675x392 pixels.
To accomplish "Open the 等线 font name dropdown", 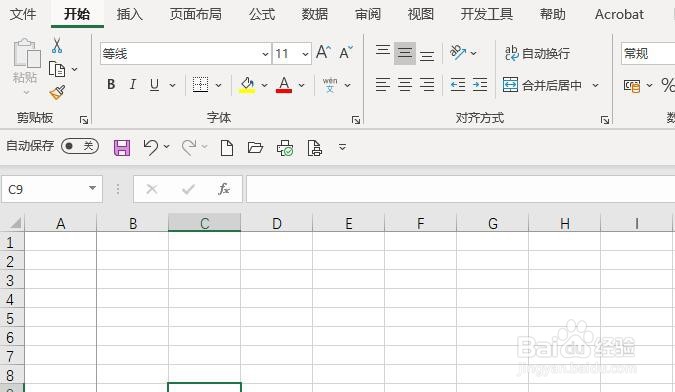I will (265, 54).
